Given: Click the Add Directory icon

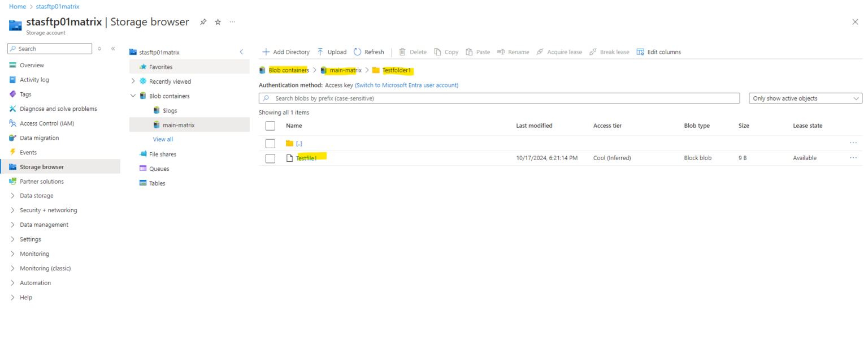Looking at the screenshot, I should tap(266, 51).
